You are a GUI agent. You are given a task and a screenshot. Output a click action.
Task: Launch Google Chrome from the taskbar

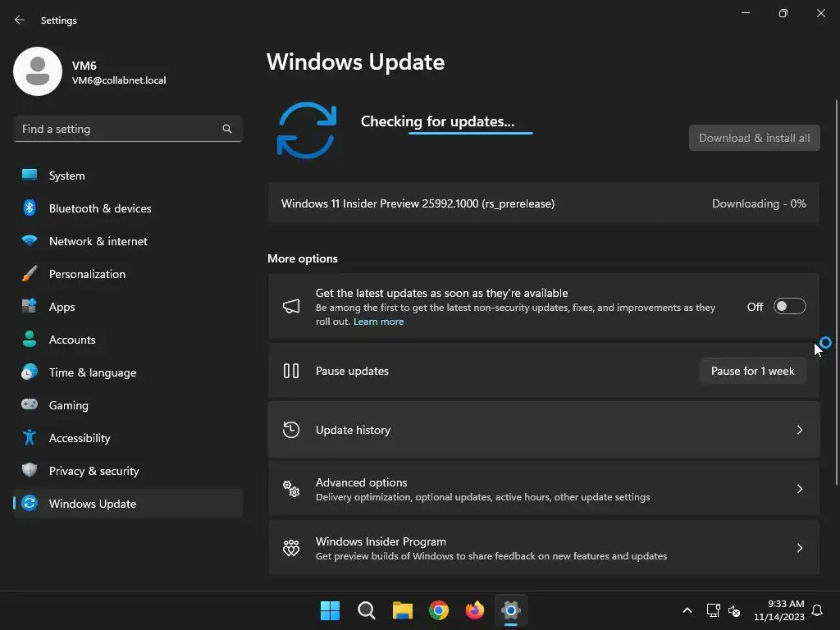point(439,610)
